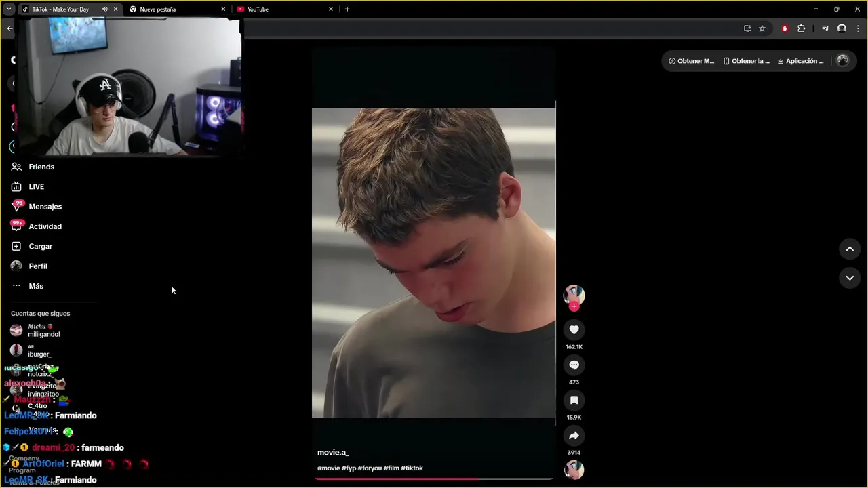The image size is (868, 488).
Task: Open a new browser tab with plus
Action: coord(347,9)
